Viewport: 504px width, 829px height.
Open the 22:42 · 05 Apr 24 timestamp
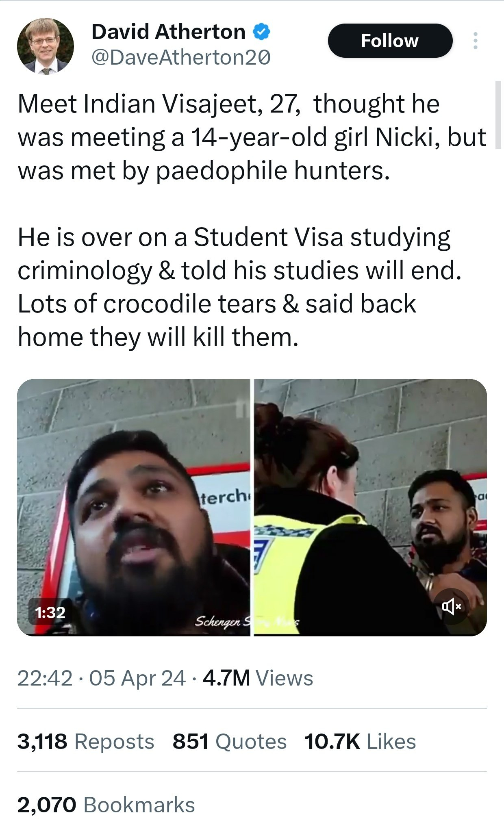102,678
